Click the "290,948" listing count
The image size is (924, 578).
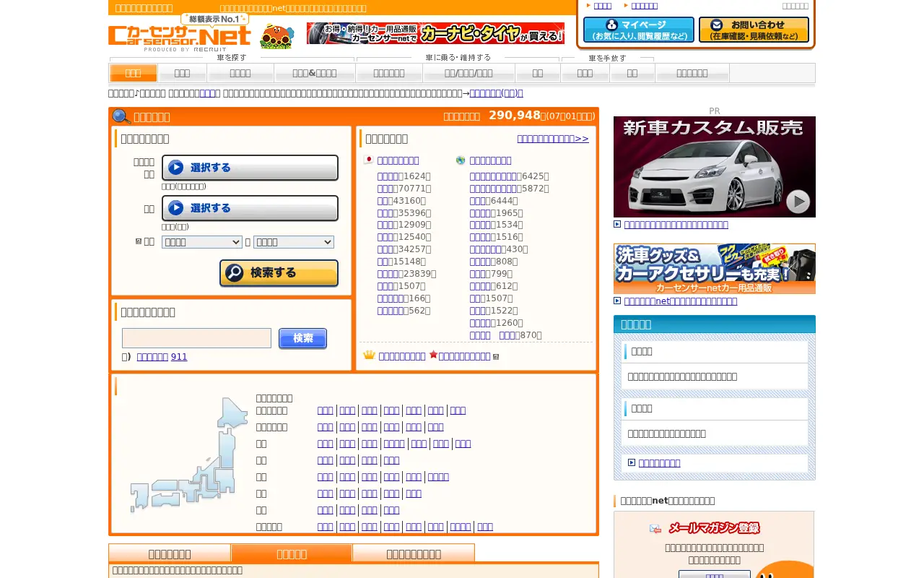click(515, 115)
